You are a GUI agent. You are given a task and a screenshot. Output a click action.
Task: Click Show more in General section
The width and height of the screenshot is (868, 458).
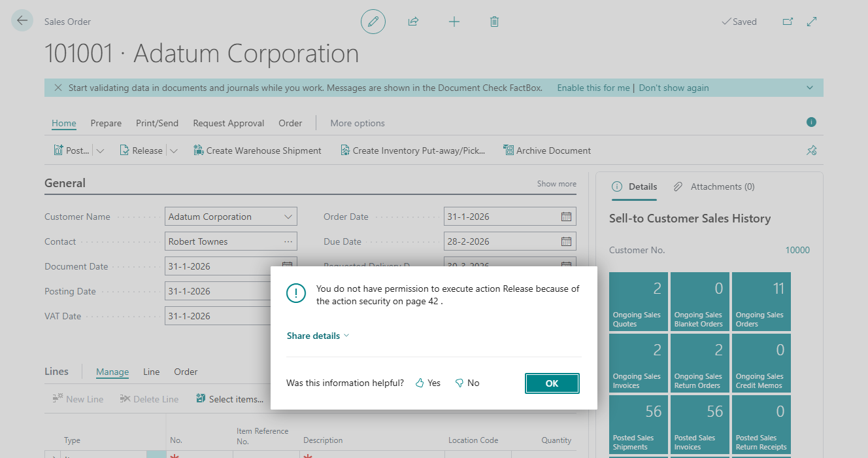pos(557,184)
